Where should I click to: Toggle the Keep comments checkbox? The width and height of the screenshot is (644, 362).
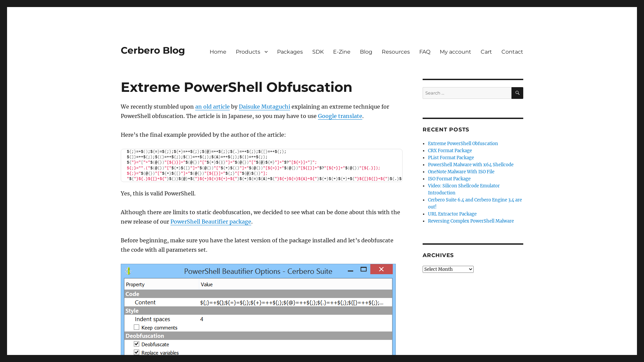click(x=137, y=327)
